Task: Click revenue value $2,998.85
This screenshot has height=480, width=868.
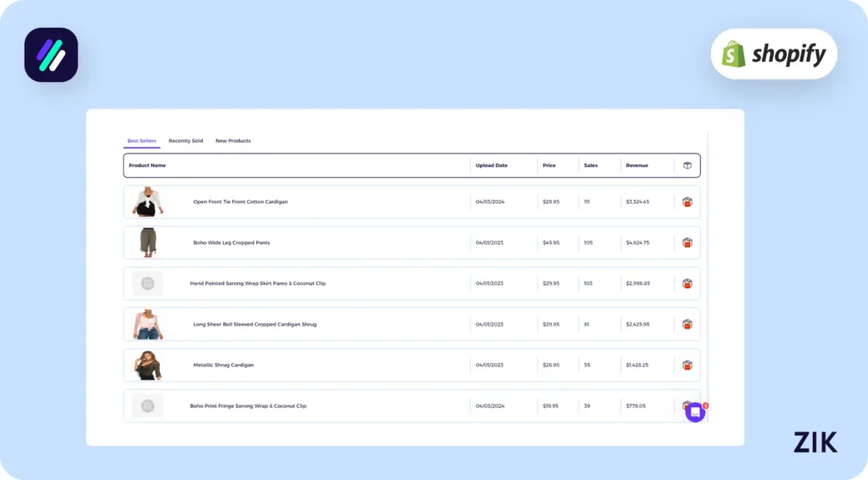Action: [x=638, y=283]
